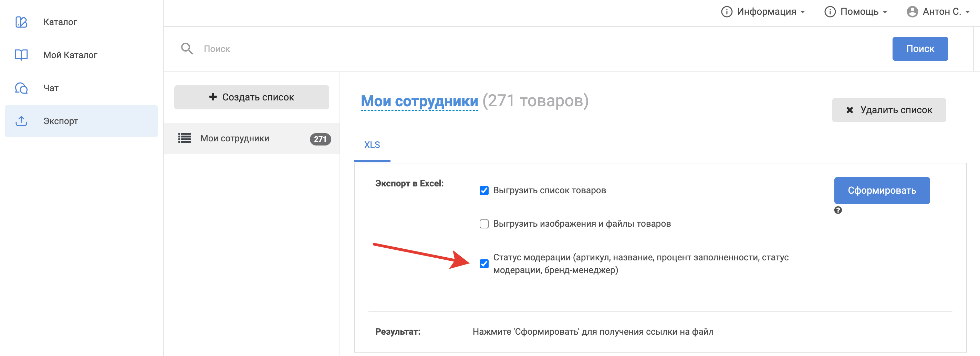980x356 pixels.
Task: Click the Chat bubbles icon
Action: tap(21, 88)
